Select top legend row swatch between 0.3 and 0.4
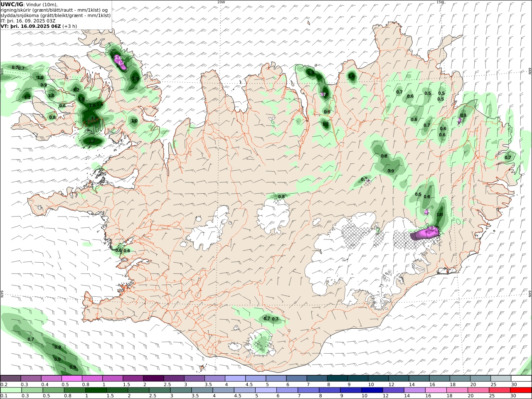 [x=31, y=378]
